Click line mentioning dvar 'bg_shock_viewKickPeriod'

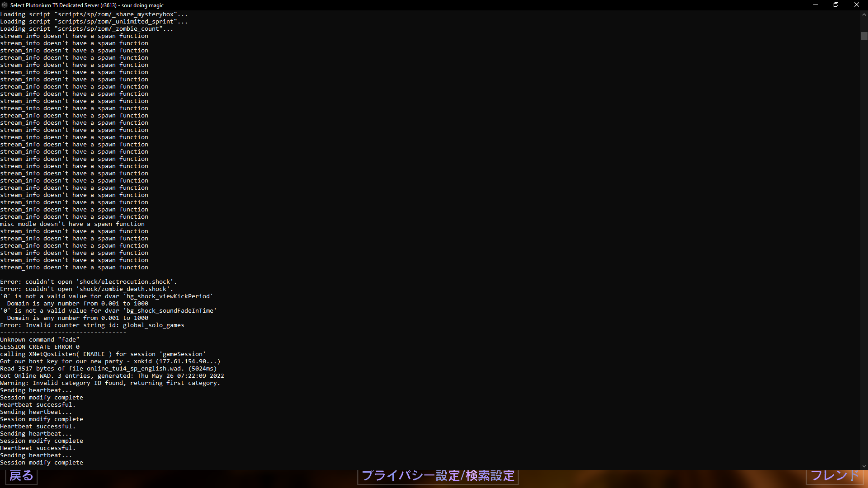click(106, 296)
